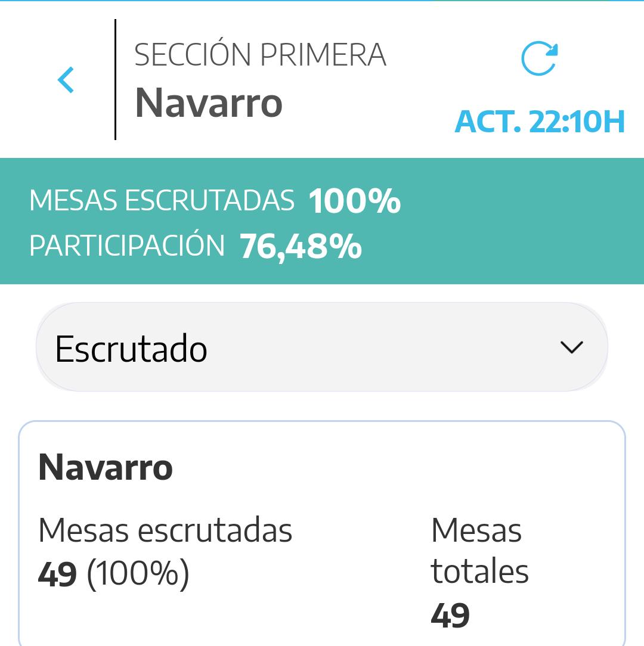Image resolution: width=644 pixels, height=646 pixels.
Task: Click the 100% value in the teal banner
Action: pos(354,201)
